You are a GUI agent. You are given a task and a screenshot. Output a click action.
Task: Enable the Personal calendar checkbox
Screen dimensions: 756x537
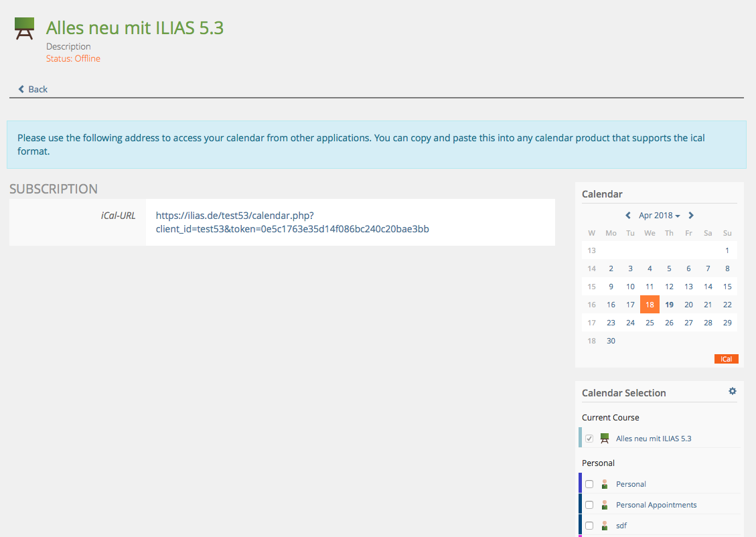(x=589, y=484)
